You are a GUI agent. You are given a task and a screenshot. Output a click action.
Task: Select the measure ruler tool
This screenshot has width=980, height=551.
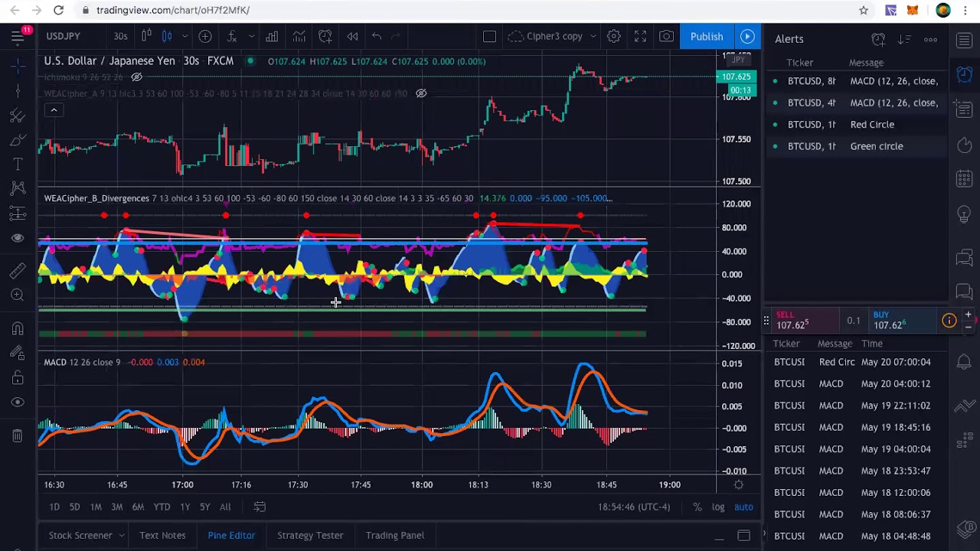18,269
